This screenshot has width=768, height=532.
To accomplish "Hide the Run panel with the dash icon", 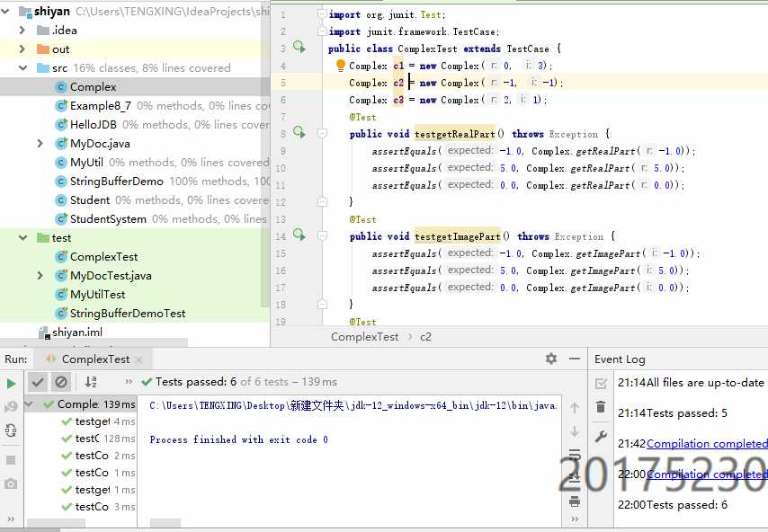I will click(x=575, y=359).
